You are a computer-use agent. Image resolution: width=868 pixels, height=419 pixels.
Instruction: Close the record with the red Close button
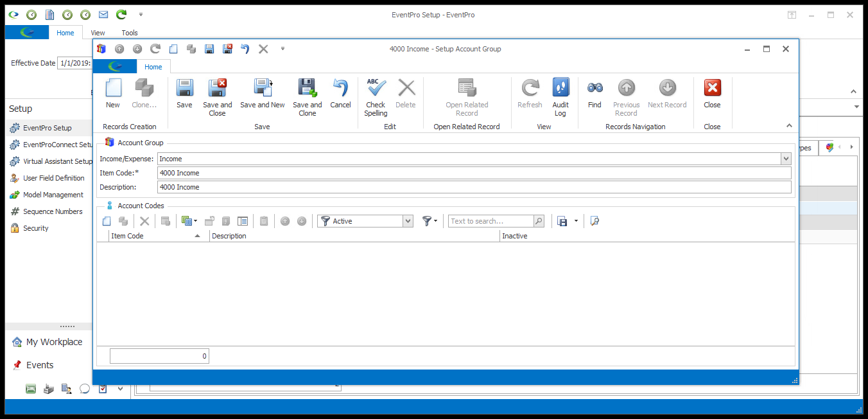712,94
